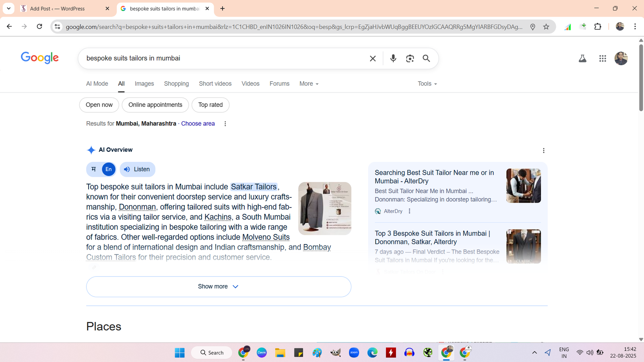Open Google apps grid icon

point(603,58)
